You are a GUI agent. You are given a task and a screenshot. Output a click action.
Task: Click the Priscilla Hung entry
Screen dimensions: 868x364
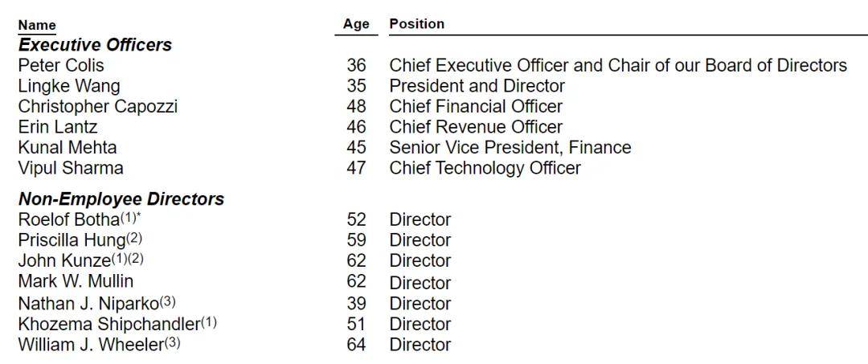(x=71, y=240)
